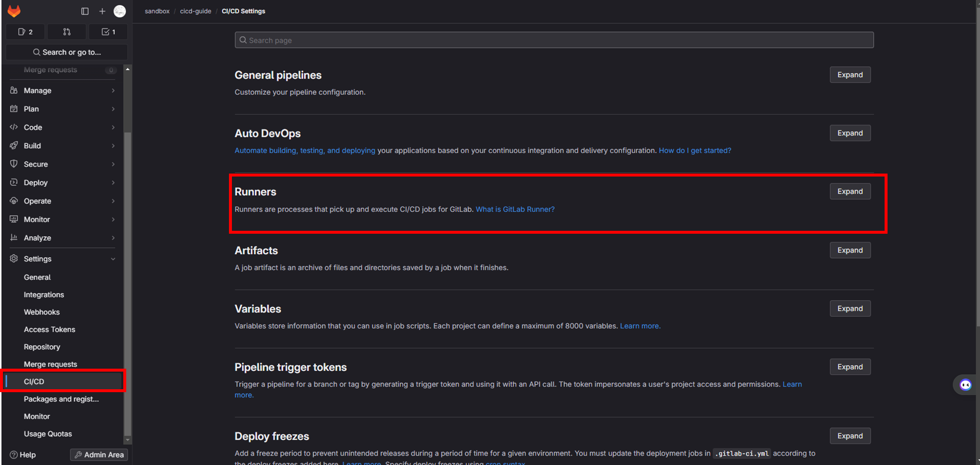980x465 pixels.
Task: Open the user avatar menu
Action: coord(120,11)
